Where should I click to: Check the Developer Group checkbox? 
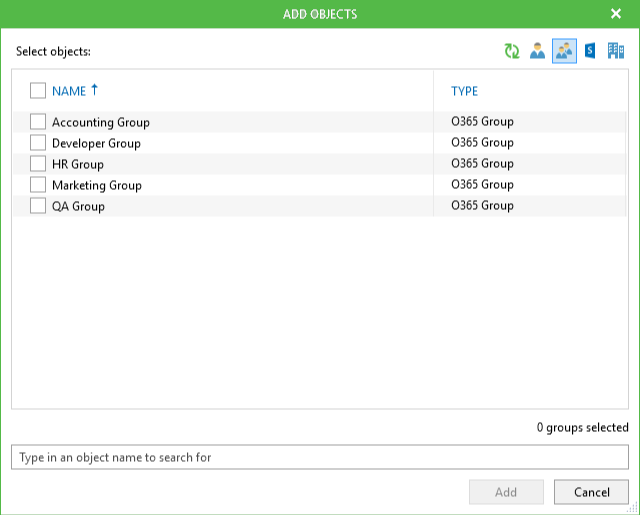(x=38, y=143)
